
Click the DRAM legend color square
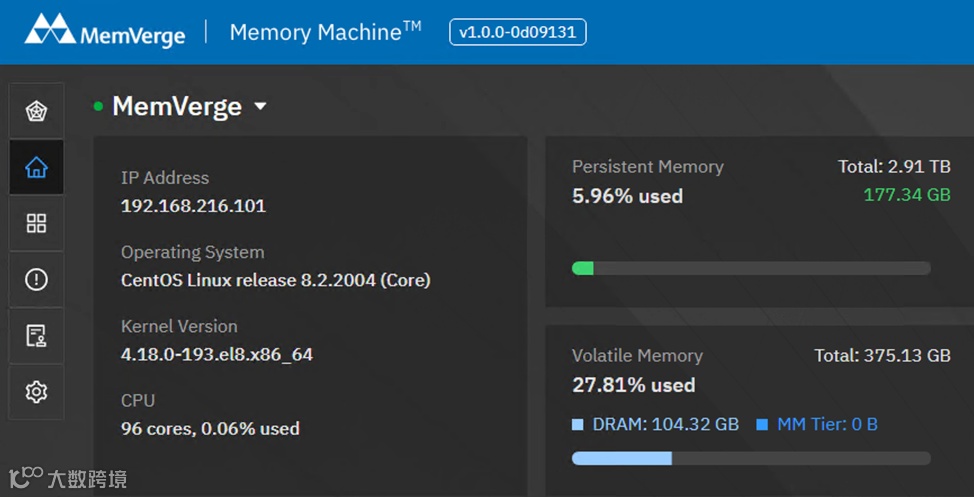pos(578,425)
